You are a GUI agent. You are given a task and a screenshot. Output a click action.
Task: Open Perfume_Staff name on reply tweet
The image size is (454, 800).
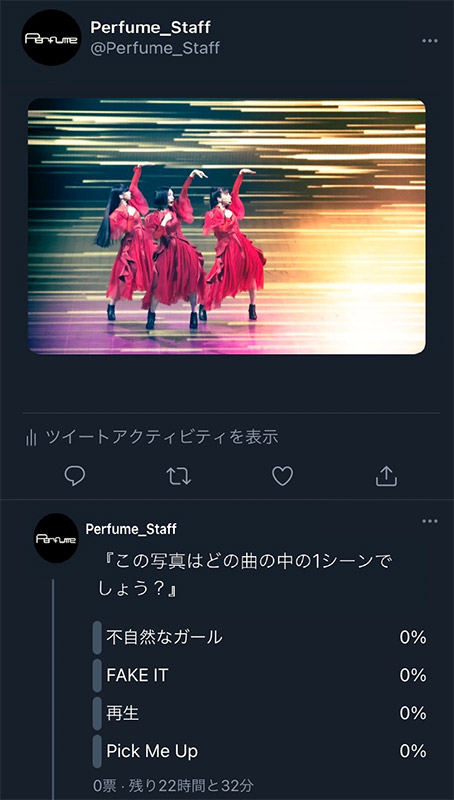131,529
